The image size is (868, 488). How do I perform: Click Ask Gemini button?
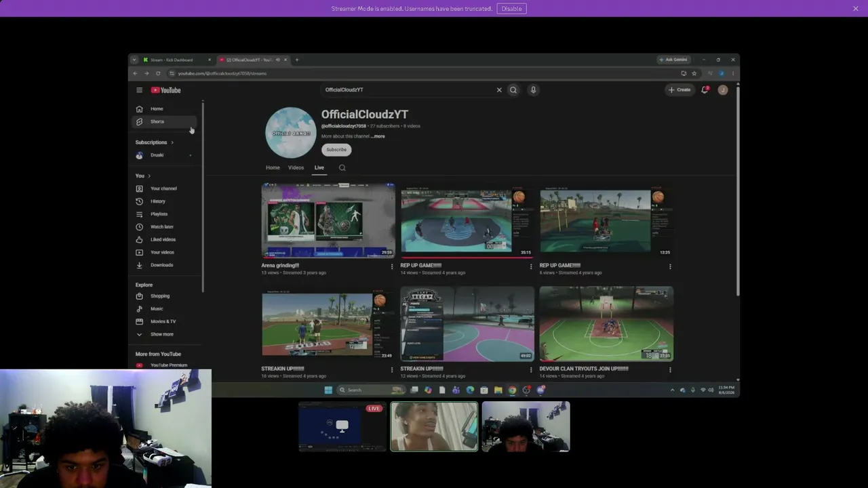click(673, 60)
